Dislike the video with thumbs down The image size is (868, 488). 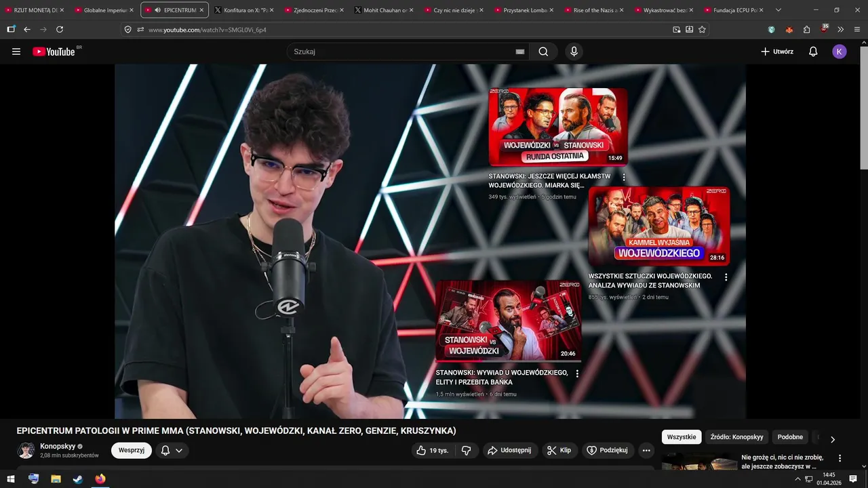pyautogui.click(x=466, y=450)
